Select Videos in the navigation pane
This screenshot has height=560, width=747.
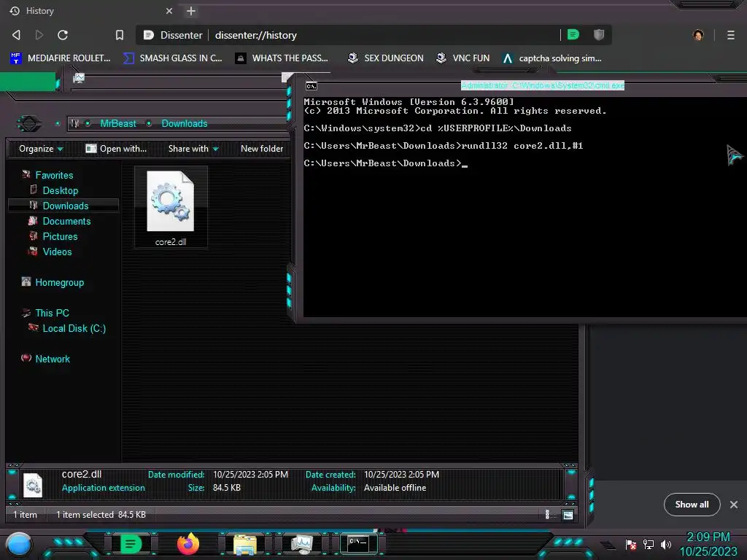click(57, 252)
